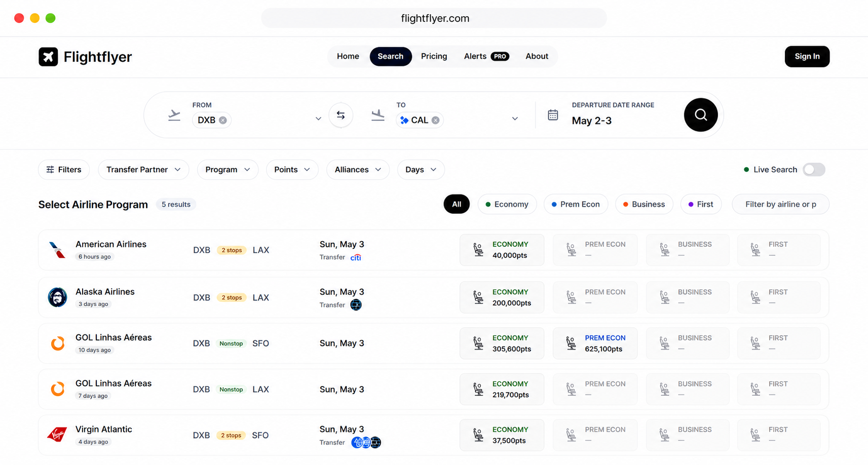Open the Alliances dropdown
868x465 pixels.
[x=358, y=170]
